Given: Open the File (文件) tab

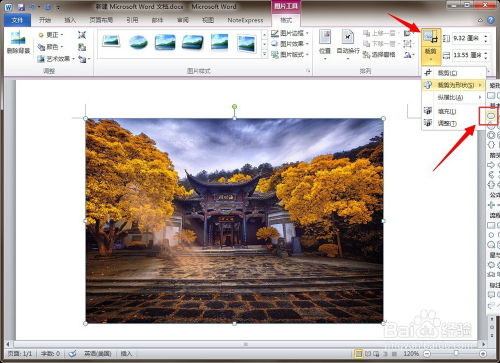Looking at the screenshot, I should (x=17, y=20).
